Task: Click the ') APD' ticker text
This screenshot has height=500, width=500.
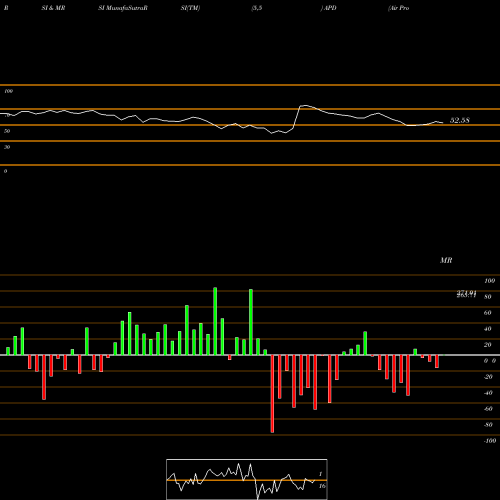Action: click(x=328, y=8)
